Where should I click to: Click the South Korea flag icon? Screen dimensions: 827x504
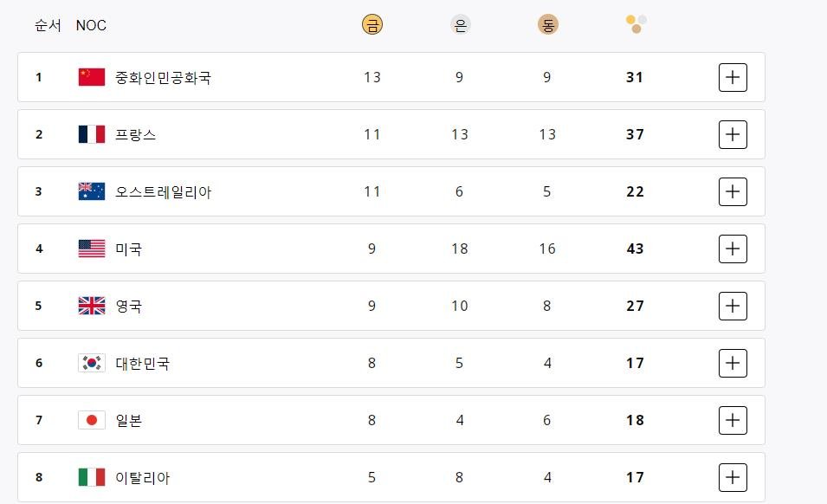click(91, 363)
